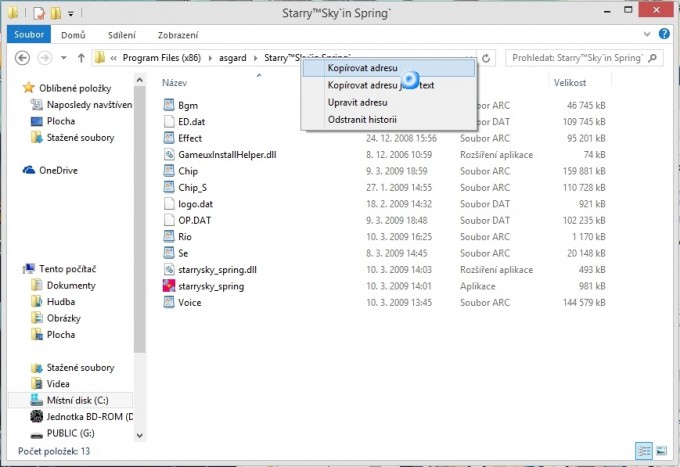Open Plocha under Oblíbené položky

coord(61,121)
